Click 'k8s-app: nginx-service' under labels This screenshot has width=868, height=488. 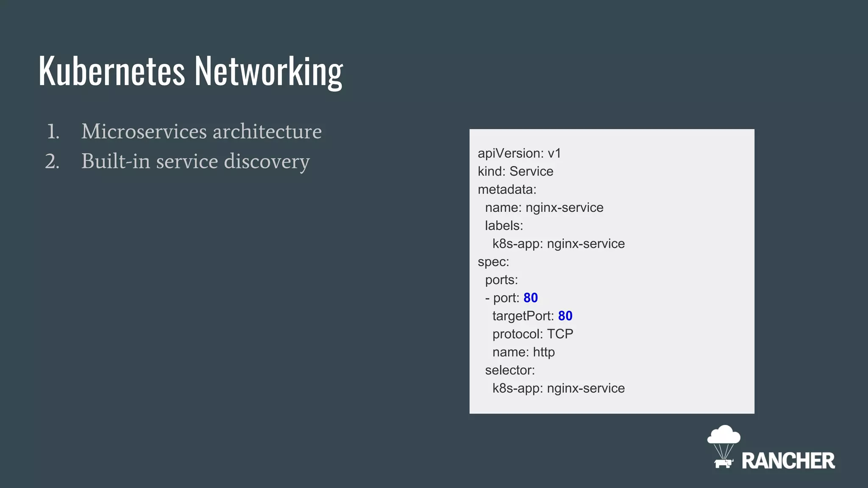(559, 244)
